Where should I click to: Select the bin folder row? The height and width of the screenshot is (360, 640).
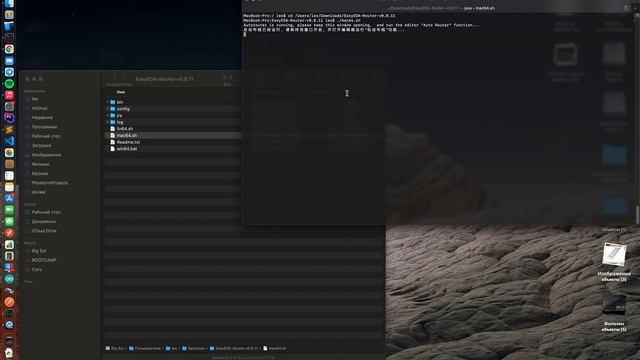click(x=173, y=102)
